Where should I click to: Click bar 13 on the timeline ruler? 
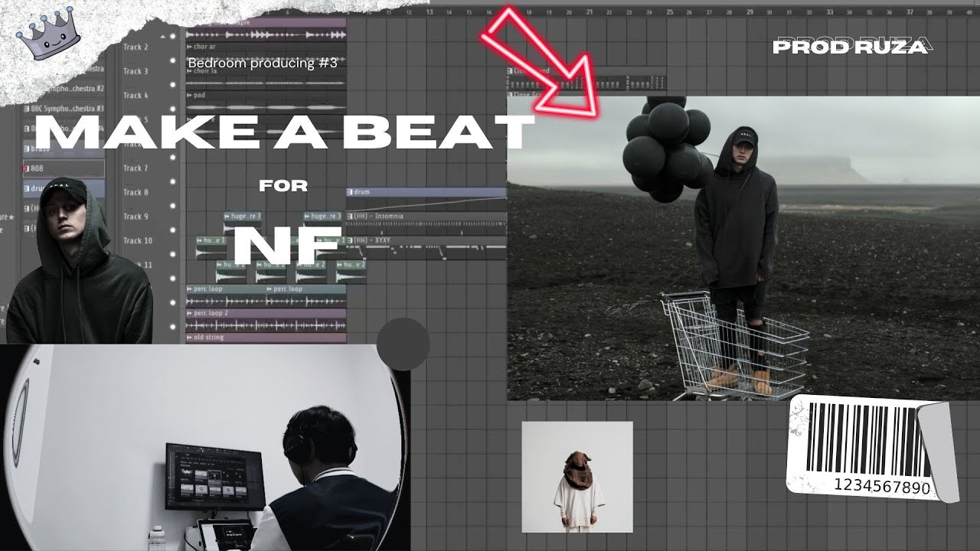429,11
